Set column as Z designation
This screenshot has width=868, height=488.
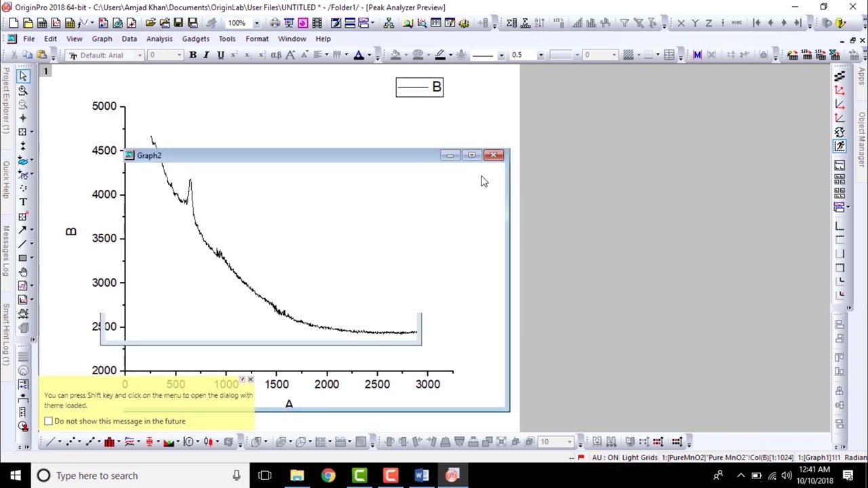(x=709, y=23)
